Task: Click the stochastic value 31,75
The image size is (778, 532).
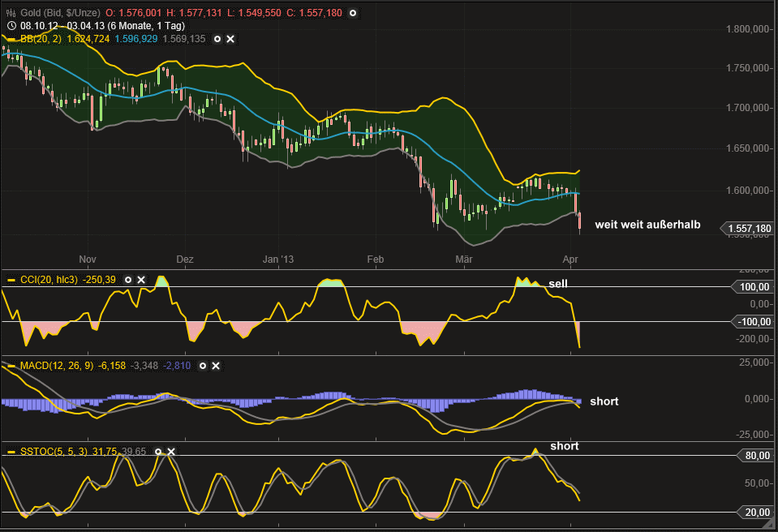Action: point(104,452)
